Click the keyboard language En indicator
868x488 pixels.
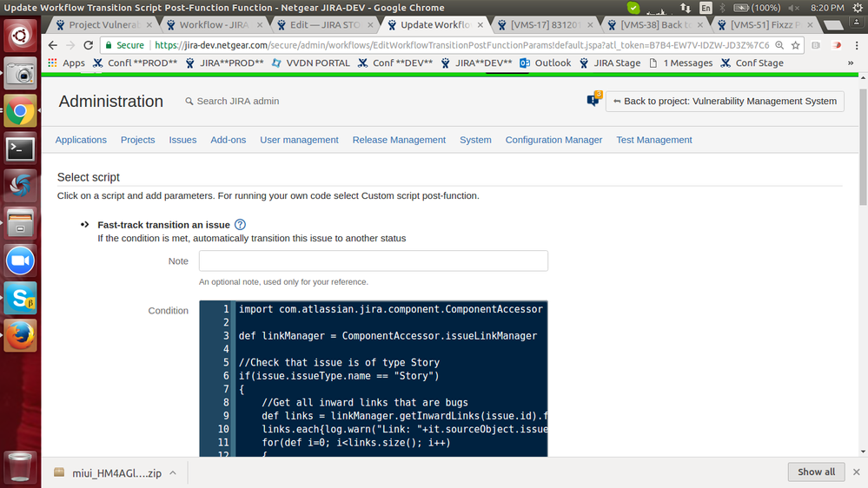click(x=706, y=8)
